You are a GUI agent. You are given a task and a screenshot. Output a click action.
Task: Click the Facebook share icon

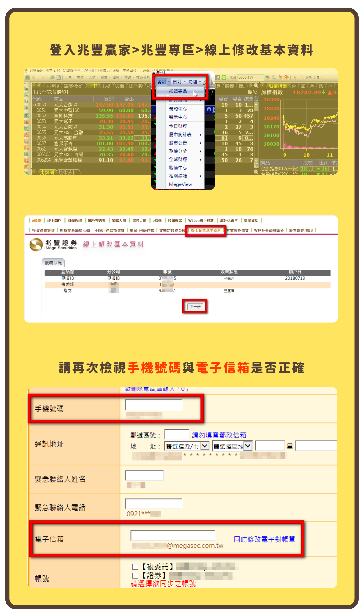click(x=218, y=78)
